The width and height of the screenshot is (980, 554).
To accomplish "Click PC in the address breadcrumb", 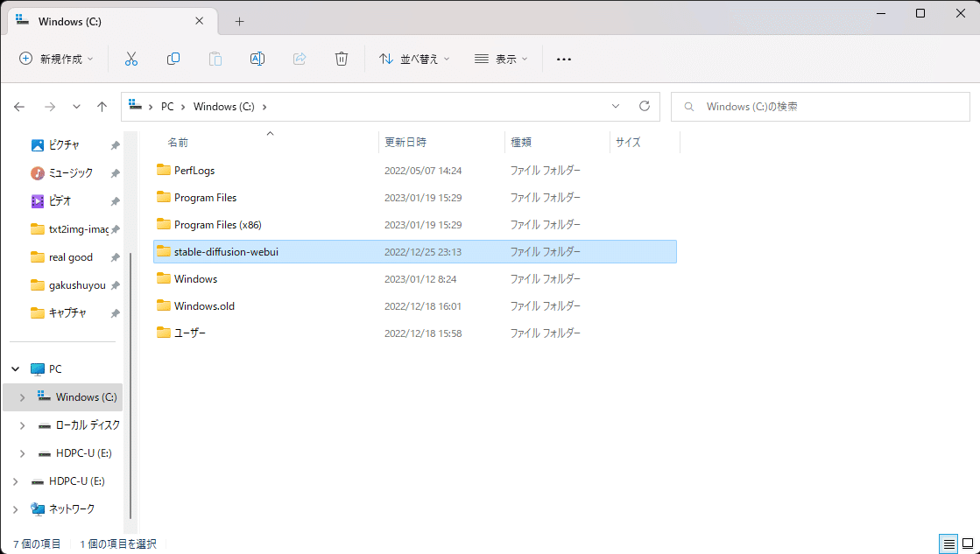I will click(167, 107).
